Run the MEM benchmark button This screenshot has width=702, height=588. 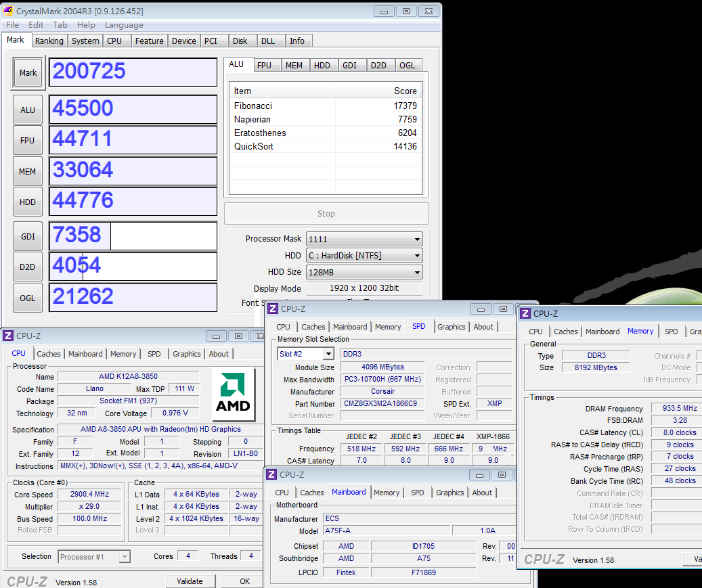click(x=28, y=171)
